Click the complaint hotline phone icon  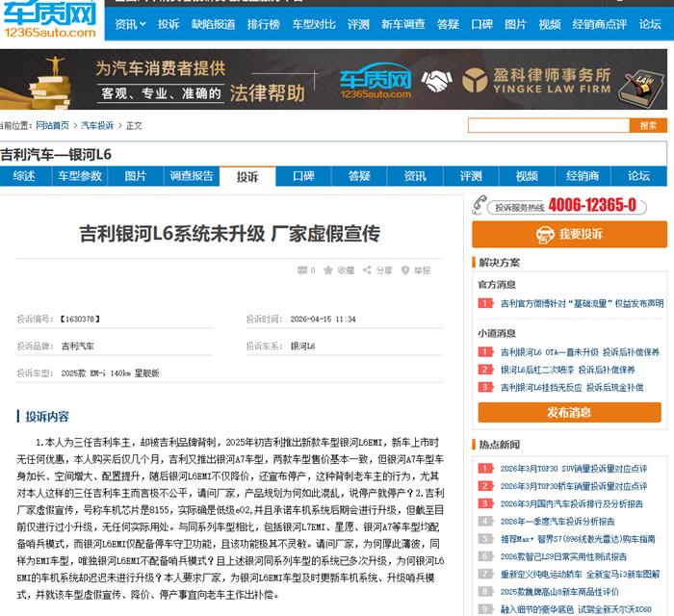pos(481,206)
